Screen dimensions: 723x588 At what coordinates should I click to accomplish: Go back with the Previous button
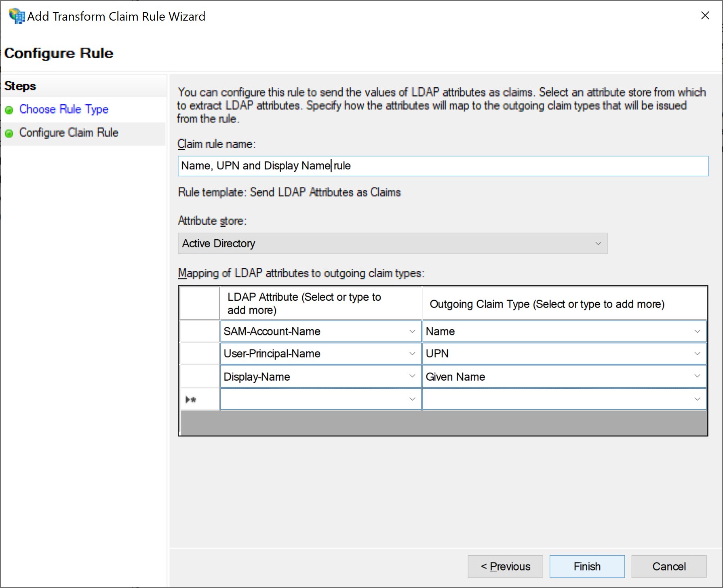(505, 566)
